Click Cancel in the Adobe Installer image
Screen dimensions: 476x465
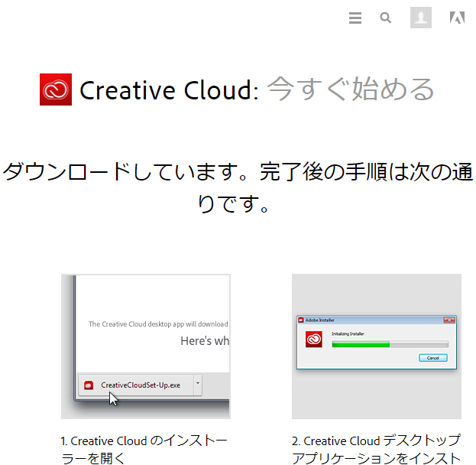(433, 358)
